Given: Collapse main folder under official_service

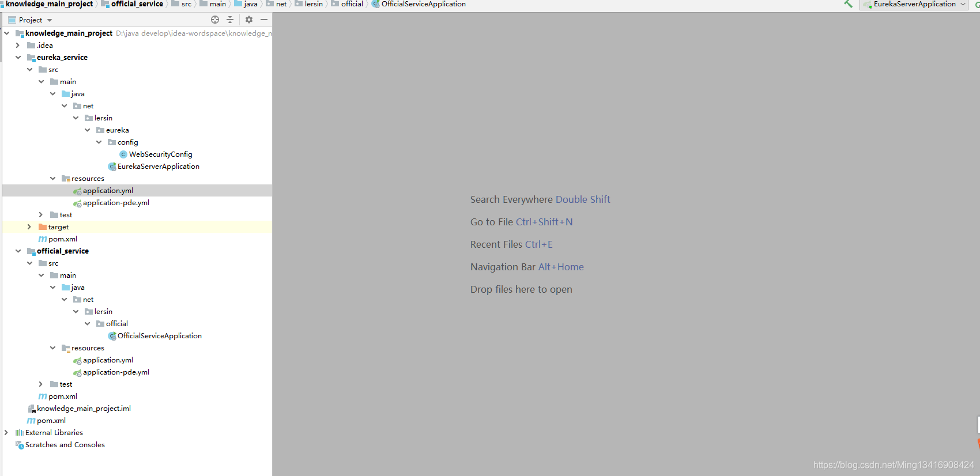Looking at the screenshot, I should (41, 275).
